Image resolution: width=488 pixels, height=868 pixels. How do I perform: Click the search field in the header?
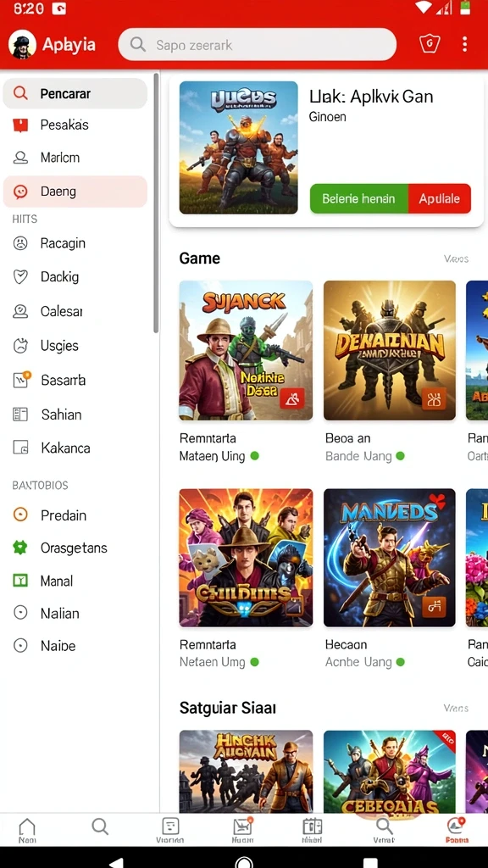258,44
